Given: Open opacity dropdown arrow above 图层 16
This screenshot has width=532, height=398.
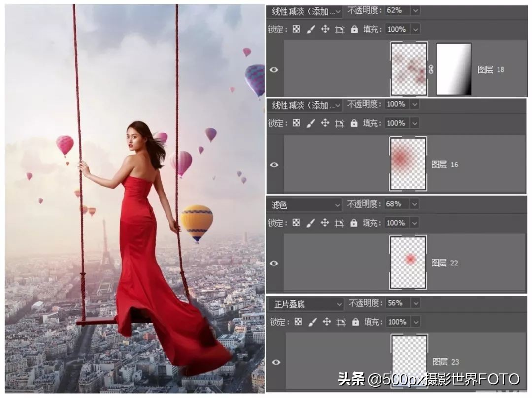Looking at the screenshot, I should coord(415,104).
